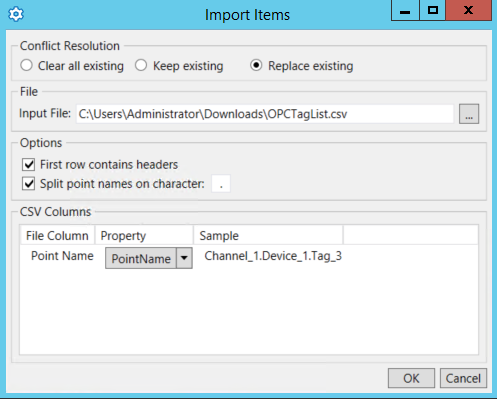Click the Sample column header

point(268,236)
